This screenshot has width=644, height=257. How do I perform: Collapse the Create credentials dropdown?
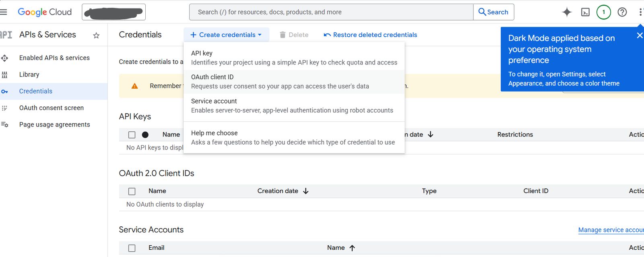(226, 35)
